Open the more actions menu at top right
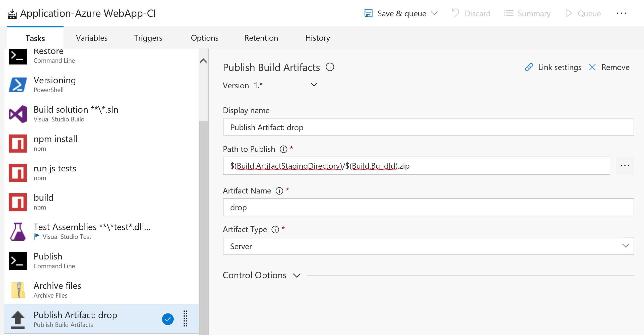This screenshot has width=644, height=335. pyautogui.click(x=622, y=13)
